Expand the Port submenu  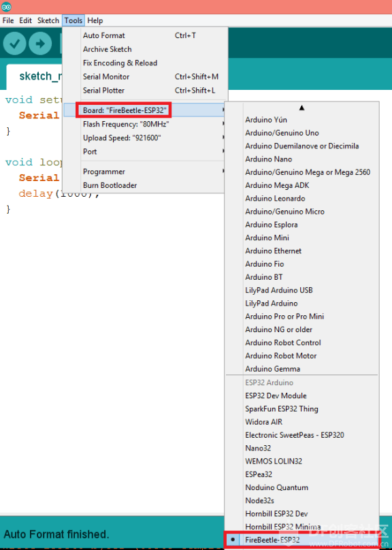(145, 152)
